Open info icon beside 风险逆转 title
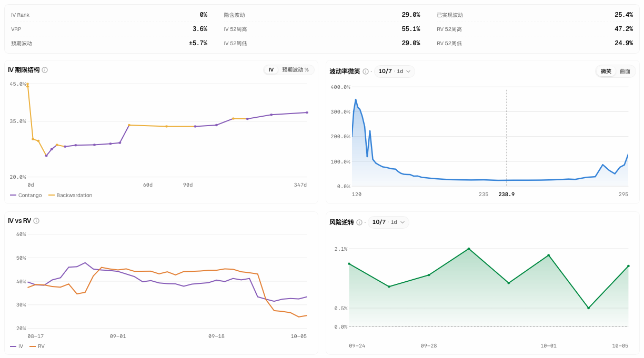This screenshot has width=644, height=358. 359,222
